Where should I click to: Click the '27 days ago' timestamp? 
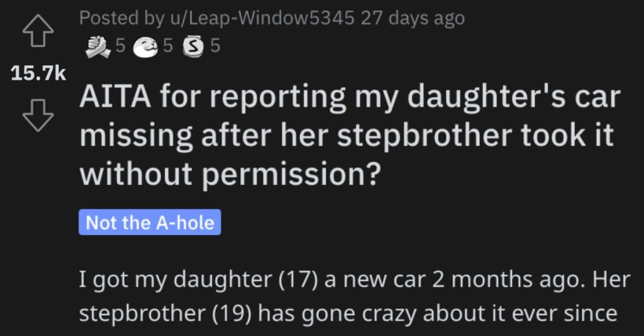pos(413,18)
